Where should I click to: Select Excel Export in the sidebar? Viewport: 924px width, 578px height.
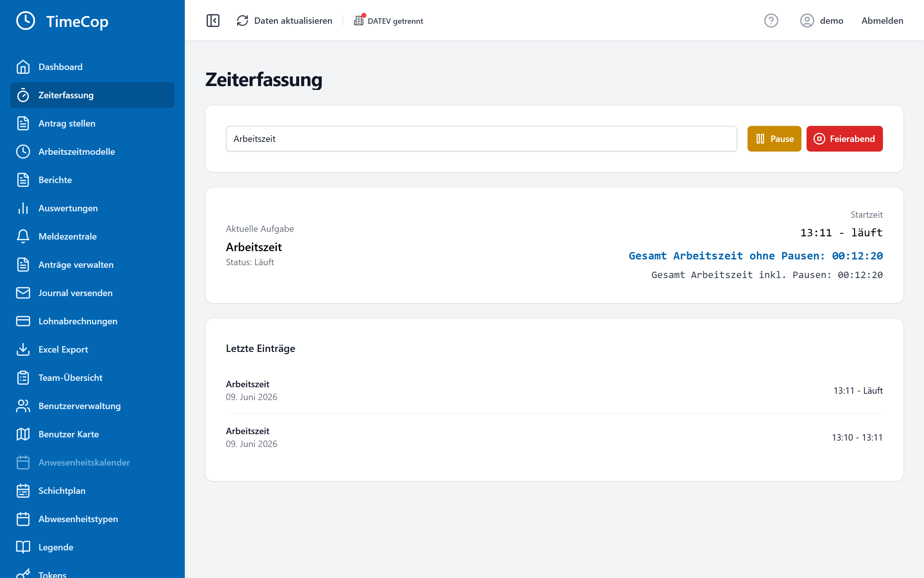coord(92,350)
